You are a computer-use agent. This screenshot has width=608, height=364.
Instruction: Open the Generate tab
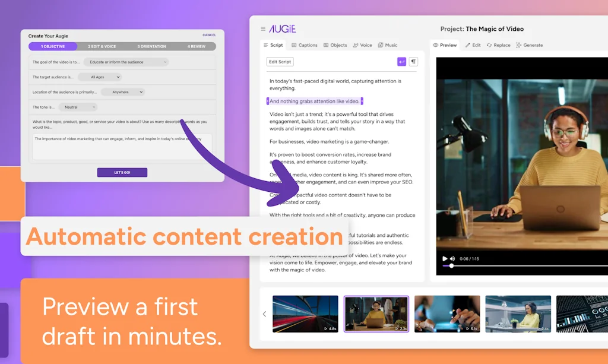(x=530, y=45)
